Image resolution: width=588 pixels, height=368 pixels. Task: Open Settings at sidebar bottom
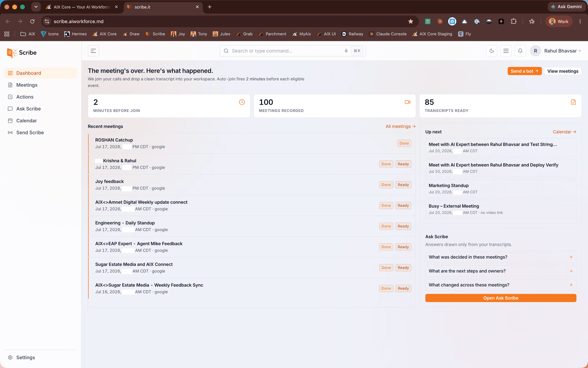(x=41, y=358)
